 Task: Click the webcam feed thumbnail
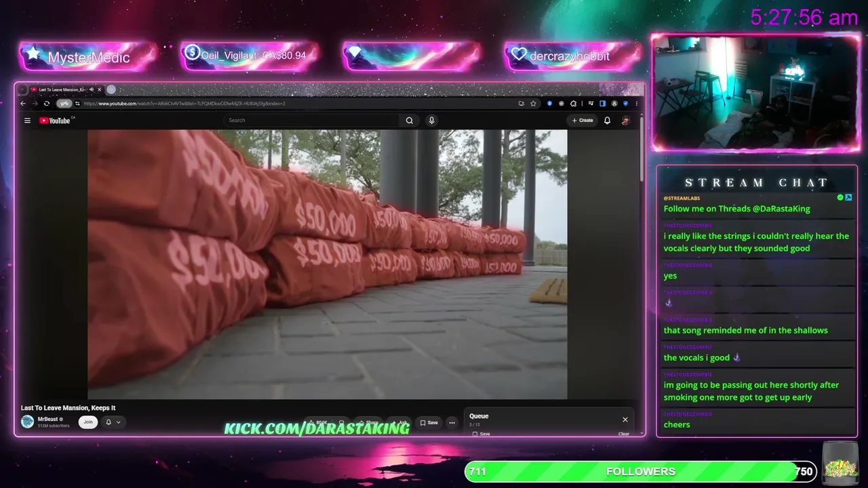tap(755, 92)
